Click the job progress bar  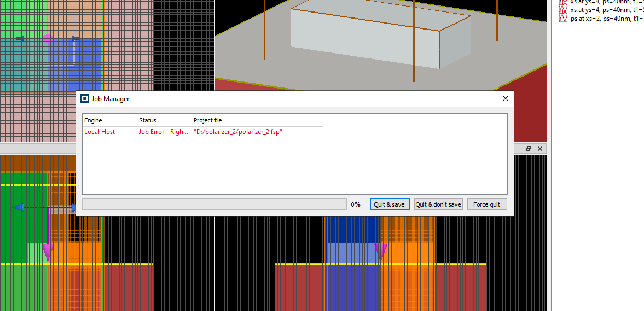(214, 204)
